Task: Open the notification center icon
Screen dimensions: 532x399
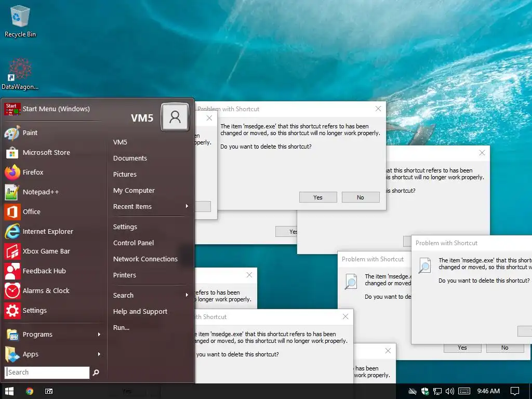Action: click(x=515, y=391)
